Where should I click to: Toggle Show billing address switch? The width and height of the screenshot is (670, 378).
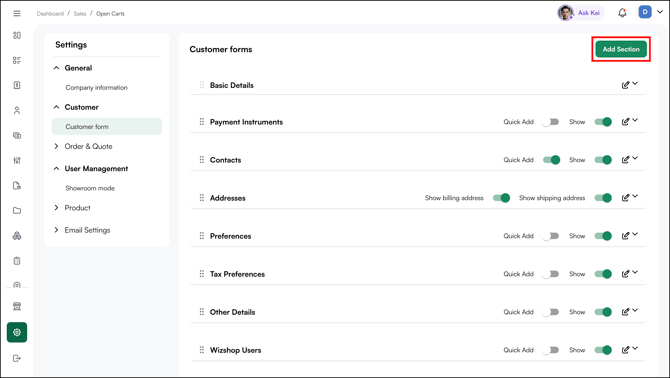(501, 198)
